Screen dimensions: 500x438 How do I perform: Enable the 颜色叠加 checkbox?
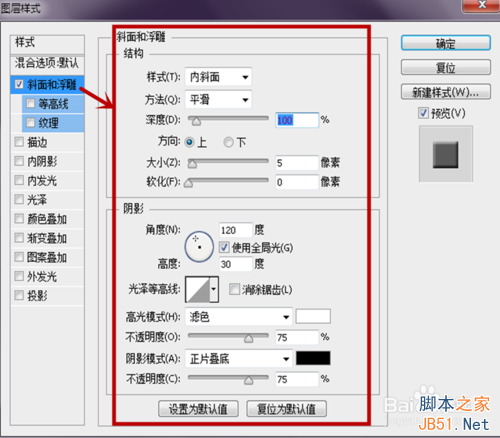pyautogui.click(x=19, y=219)
